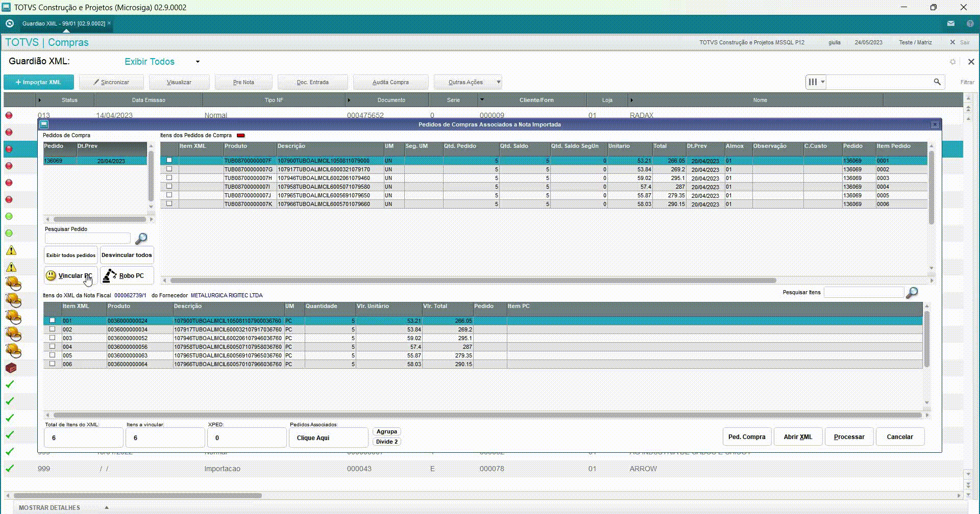
Task: Click the horizontal scrollbar under the order items grid
Action: [473, 280]
